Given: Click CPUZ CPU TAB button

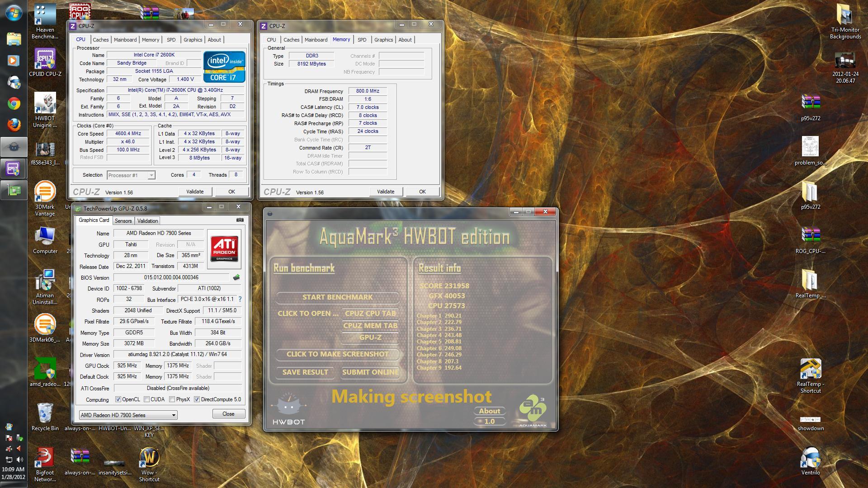Looking at the screenshot, I should (x=370, y=313).
